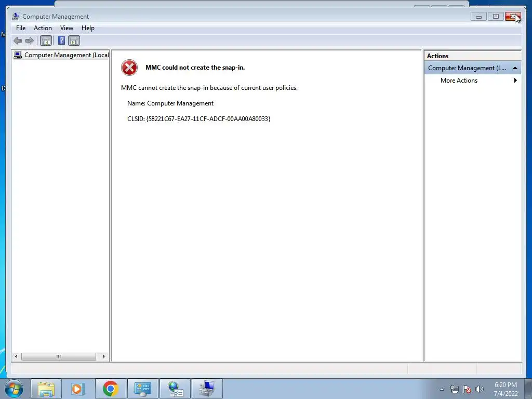This screenshot has height=399, width=532.
Task: Open the Windows Start button
Action: click(14, 389)
